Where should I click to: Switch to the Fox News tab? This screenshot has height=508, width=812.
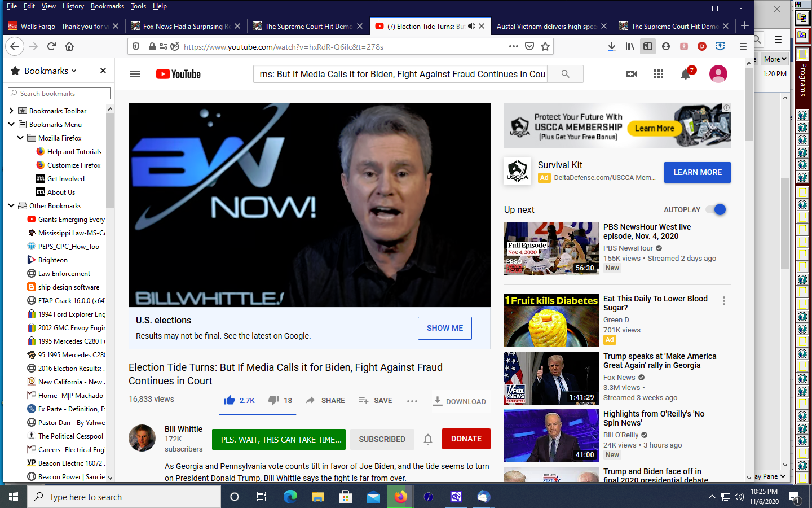click(x=186, y=26)
